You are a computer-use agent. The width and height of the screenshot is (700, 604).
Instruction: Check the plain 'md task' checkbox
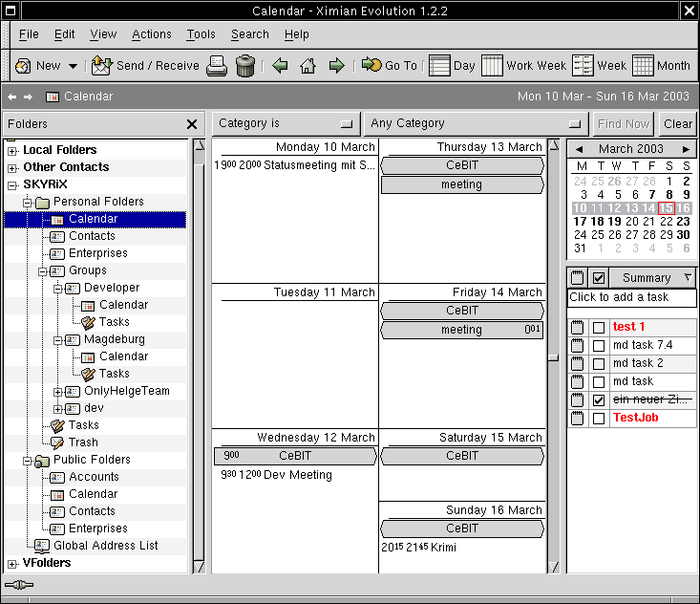click(x=599, y=382)
